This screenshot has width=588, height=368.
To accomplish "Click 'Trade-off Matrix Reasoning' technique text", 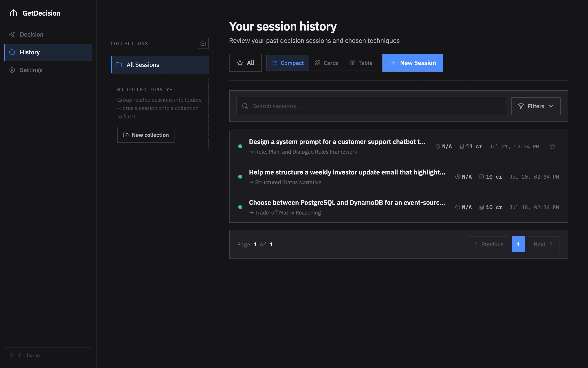I will [x=288, y=213].
